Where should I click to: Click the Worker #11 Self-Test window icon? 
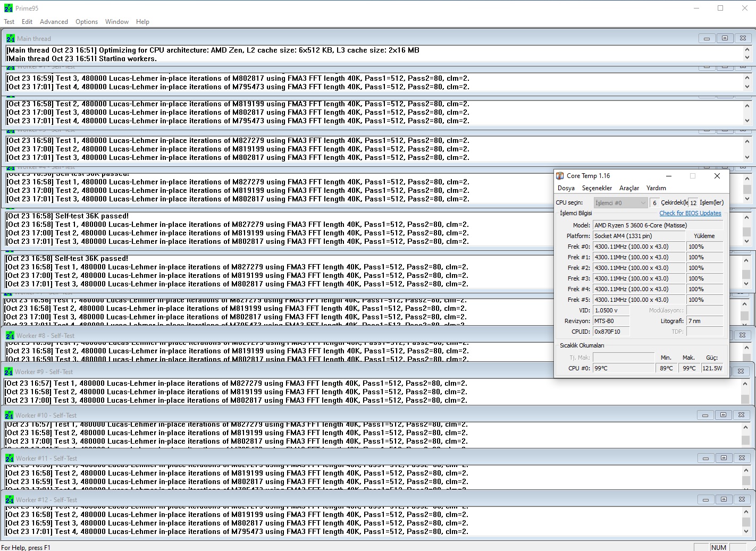[x=10, y=458]
